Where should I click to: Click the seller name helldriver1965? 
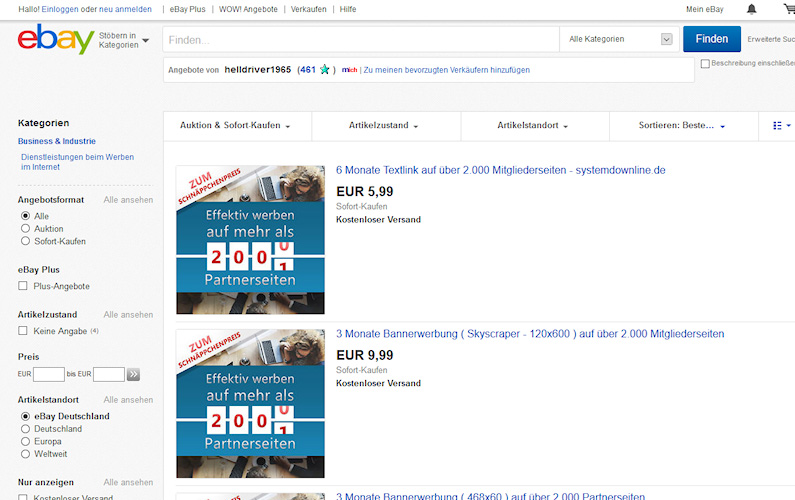coord(258,70)
